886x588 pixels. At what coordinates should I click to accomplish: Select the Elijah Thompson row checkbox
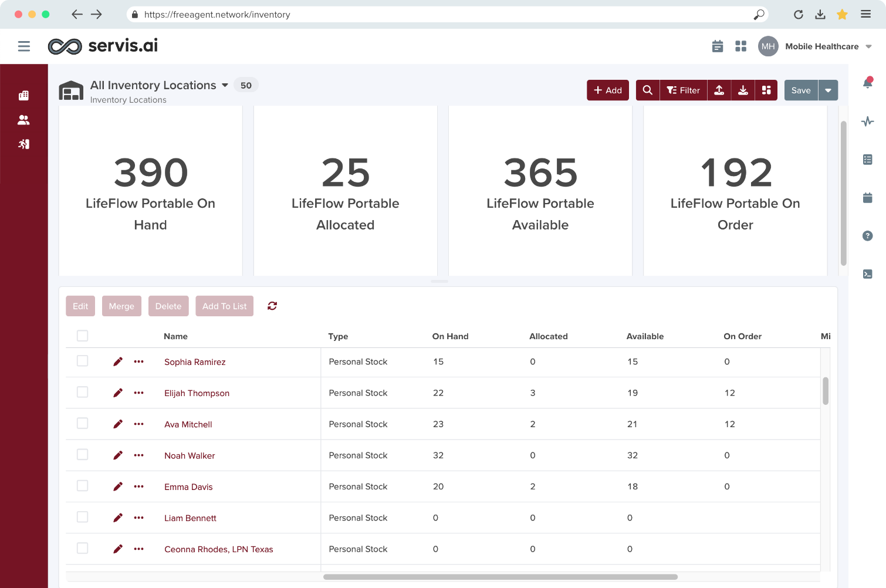(83, 392)
